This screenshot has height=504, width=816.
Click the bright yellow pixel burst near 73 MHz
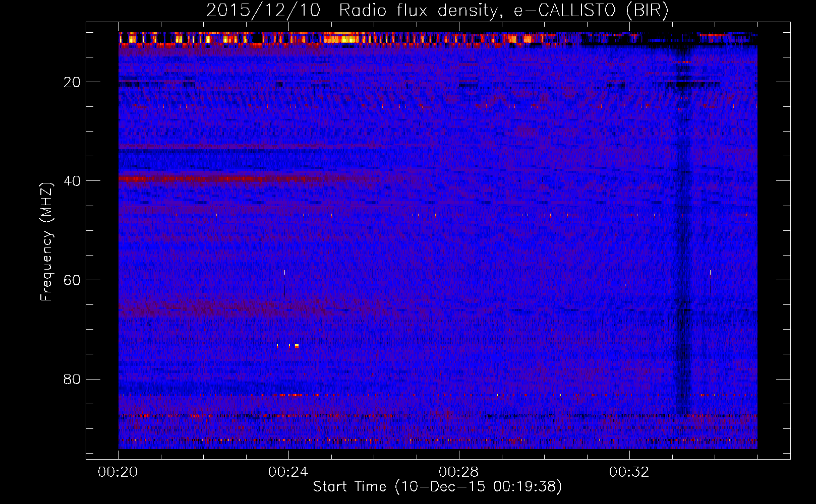click(297, 346)
